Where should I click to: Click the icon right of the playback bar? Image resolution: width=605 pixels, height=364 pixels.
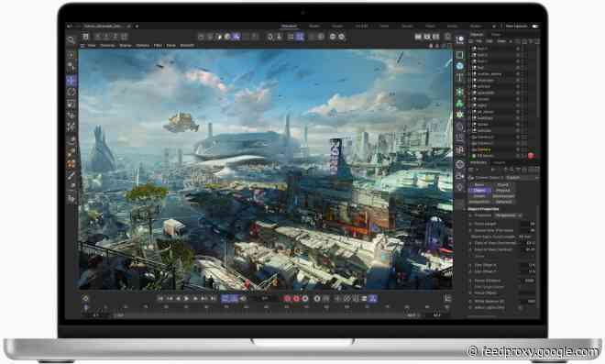447,298
